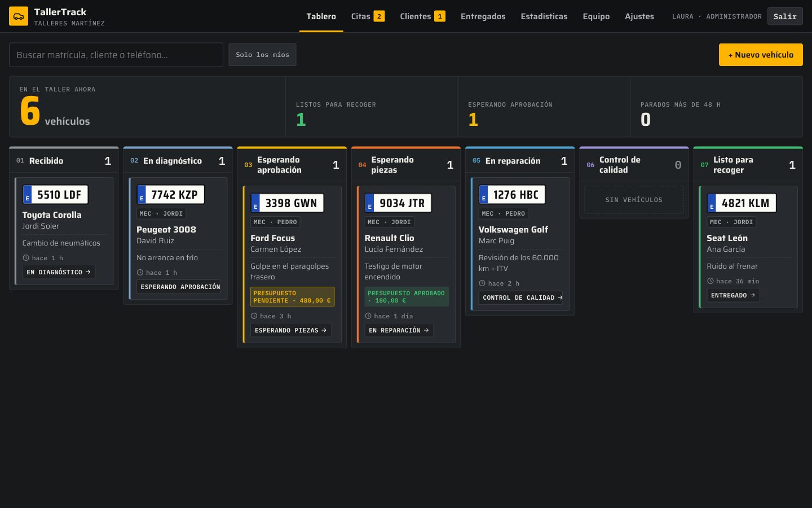Click the Salir logout button

(785, 16)
